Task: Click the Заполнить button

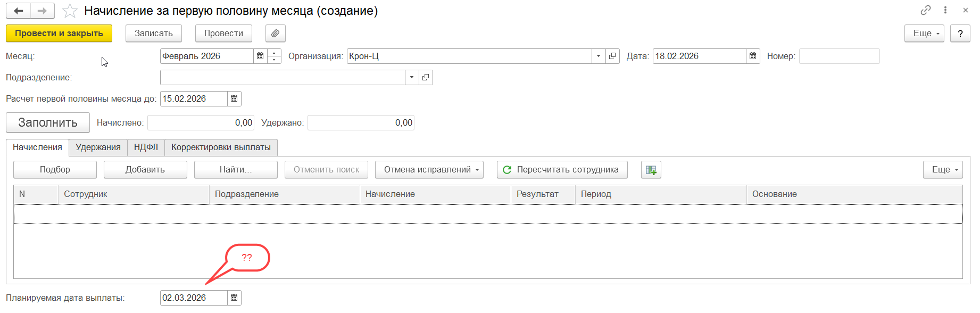Action: [x=48, y=123]
